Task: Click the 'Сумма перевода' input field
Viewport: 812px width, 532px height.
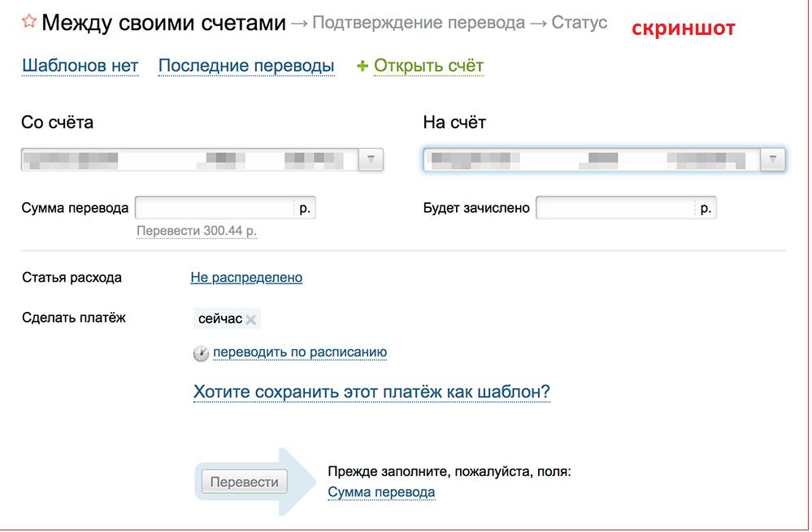Action: (x=225, y=208)
